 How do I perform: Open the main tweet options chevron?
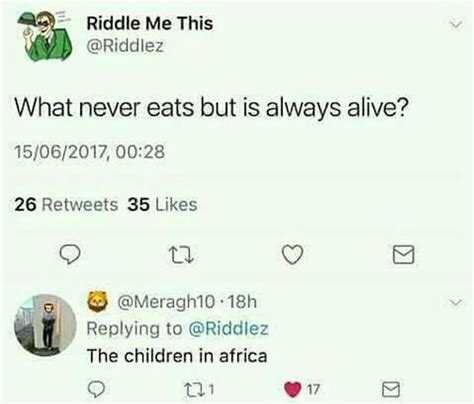456,25
